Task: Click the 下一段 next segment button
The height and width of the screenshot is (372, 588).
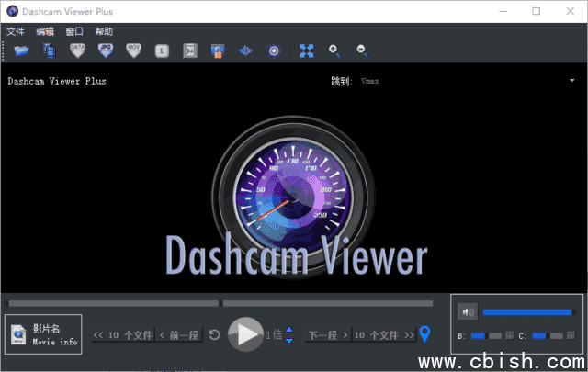Action: [328, 335]
